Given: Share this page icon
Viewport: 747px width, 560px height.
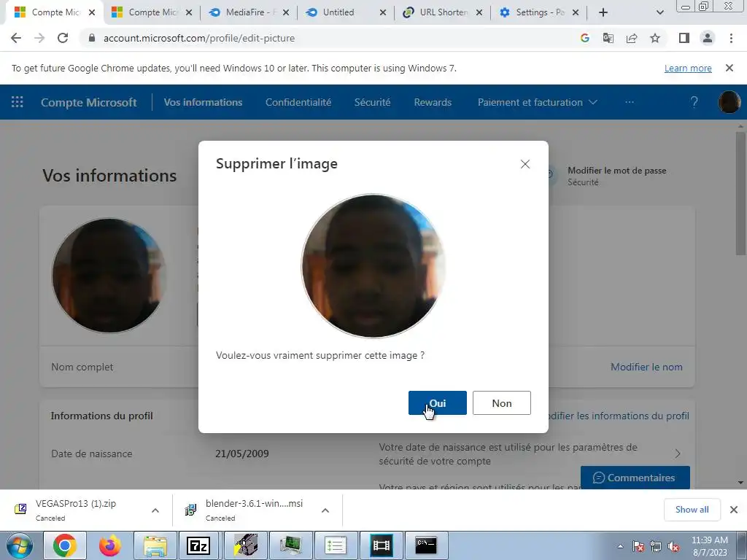Looking at the screenshot, I should (x=632, y=38).
